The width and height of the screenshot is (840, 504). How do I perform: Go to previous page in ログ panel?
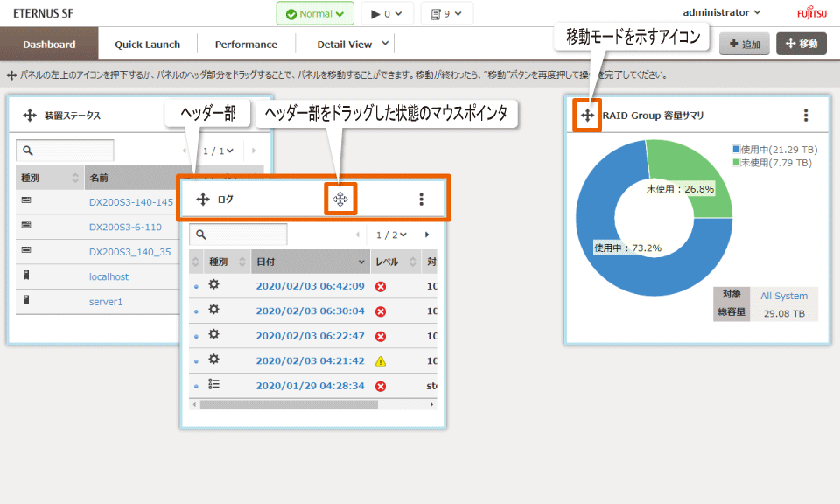point(357,234)
